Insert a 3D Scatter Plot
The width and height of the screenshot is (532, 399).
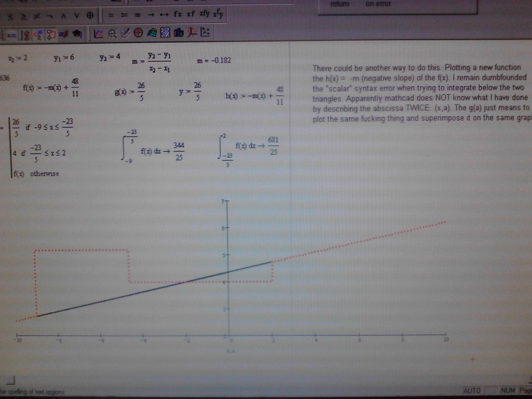pyautogui.click(x=192, y=33)
